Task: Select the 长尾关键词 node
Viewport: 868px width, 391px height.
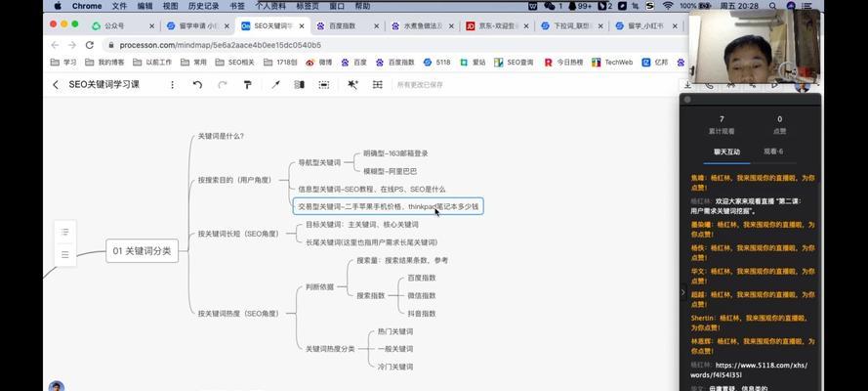Action: [x=371, y=242]
